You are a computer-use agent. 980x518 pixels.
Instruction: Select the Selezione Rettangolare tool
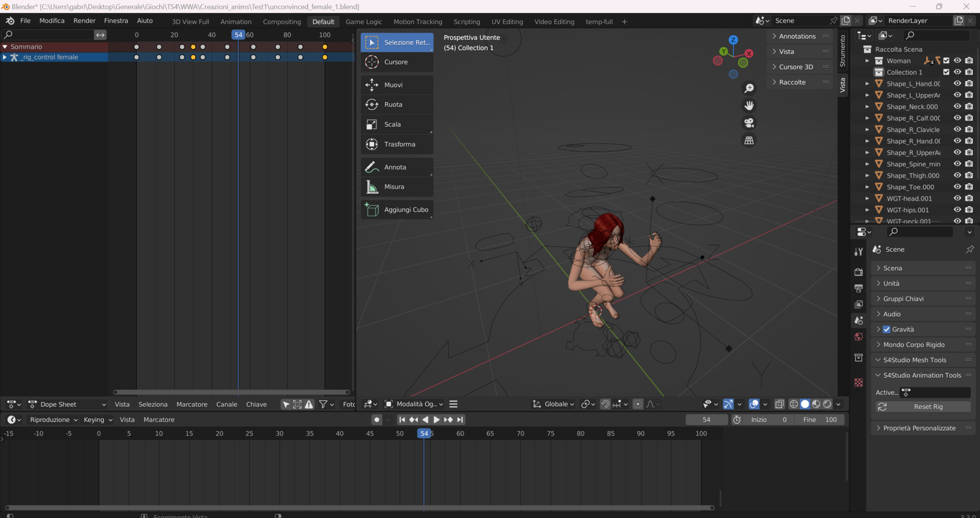click(397, 42)
